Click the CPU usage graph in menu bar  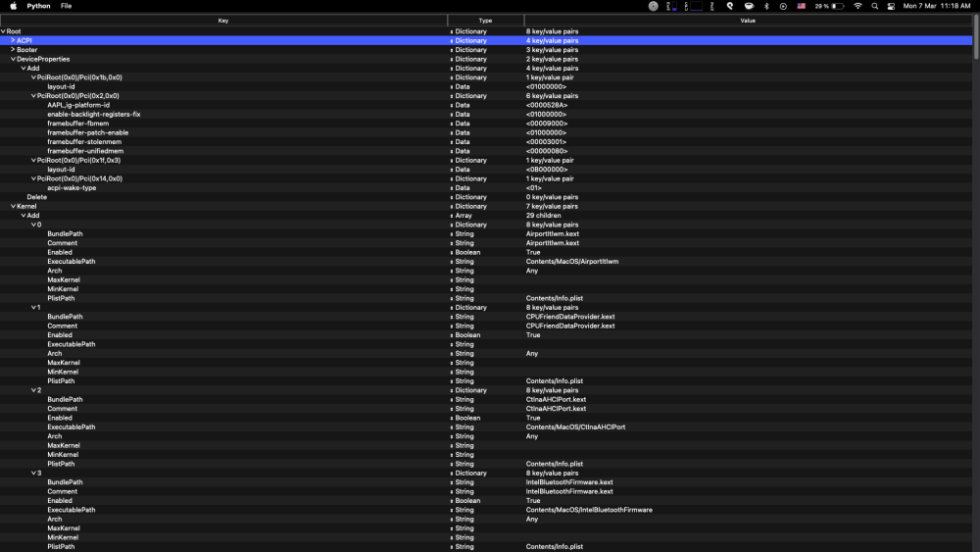(695, 6)
